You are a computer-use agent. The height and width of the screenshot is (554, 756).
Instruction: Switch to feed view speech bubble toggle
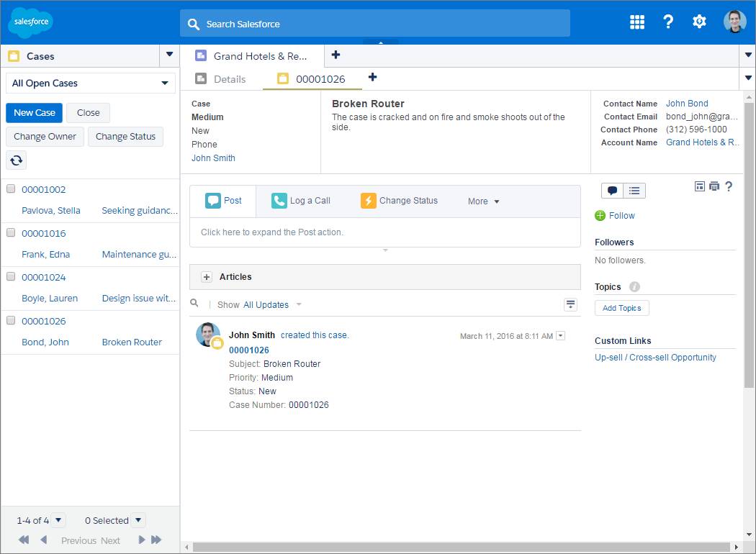click(612, 191)
